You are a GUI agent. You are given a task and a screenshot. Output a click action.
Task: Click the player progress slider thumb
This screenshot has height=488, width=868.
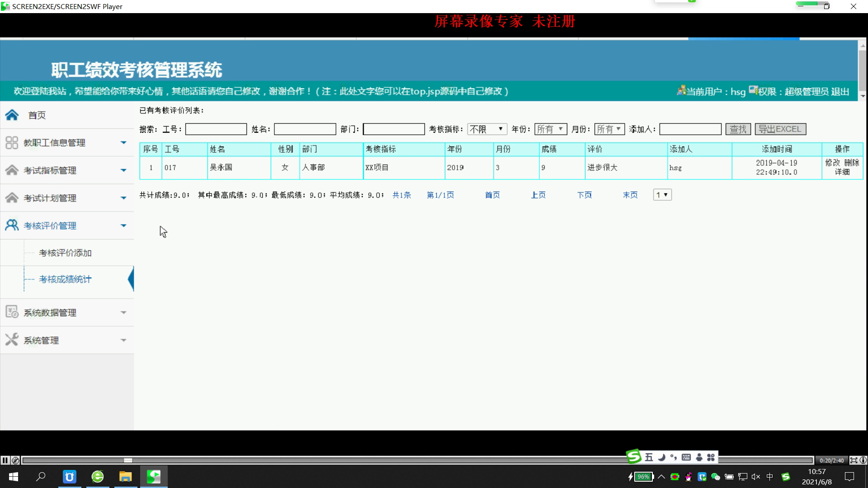(128, 460)
